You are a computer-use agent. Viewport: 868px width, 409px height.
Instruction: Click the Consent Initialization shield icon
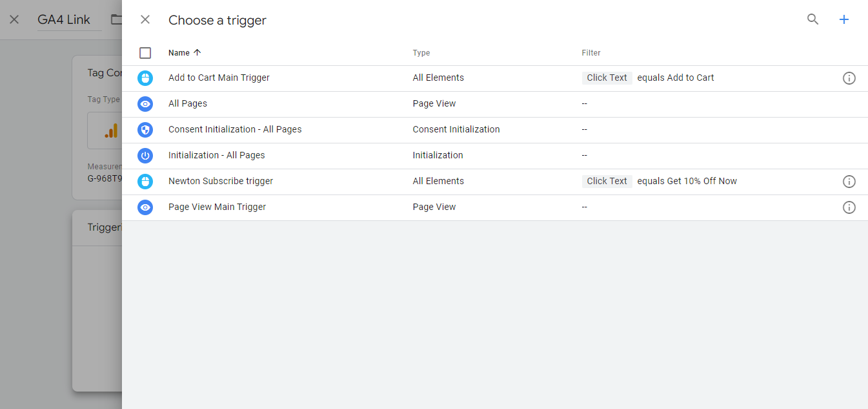coord(145,130)
